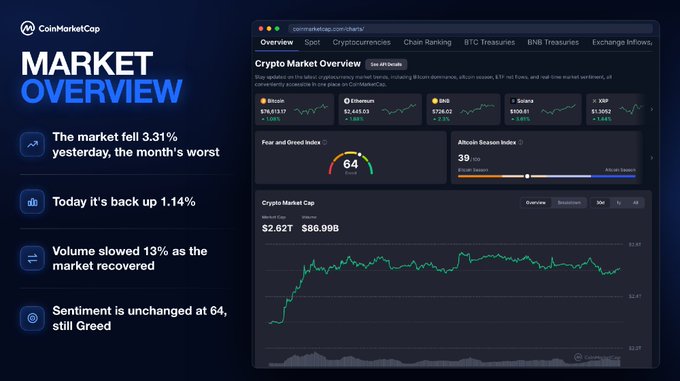Image resolution: width=680 pixels, height=381 pixels.
Task: Click the Ethereum price $2,445.03
Action: tap(356, 111)
